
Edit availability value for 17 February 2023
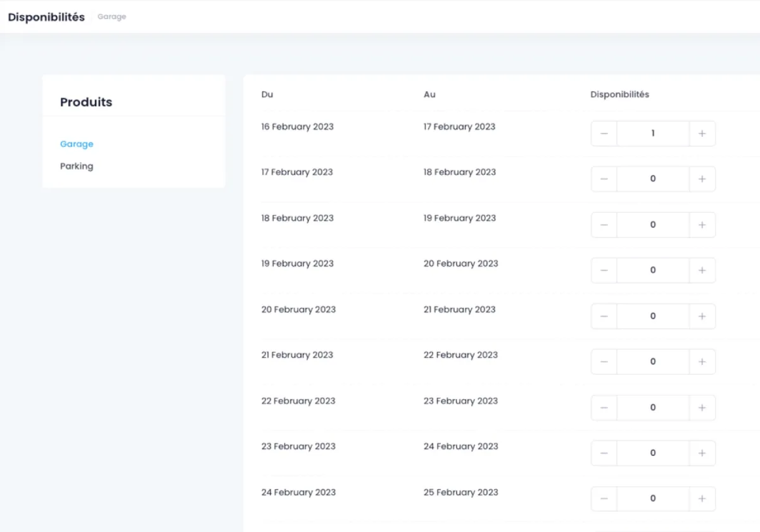653,179
